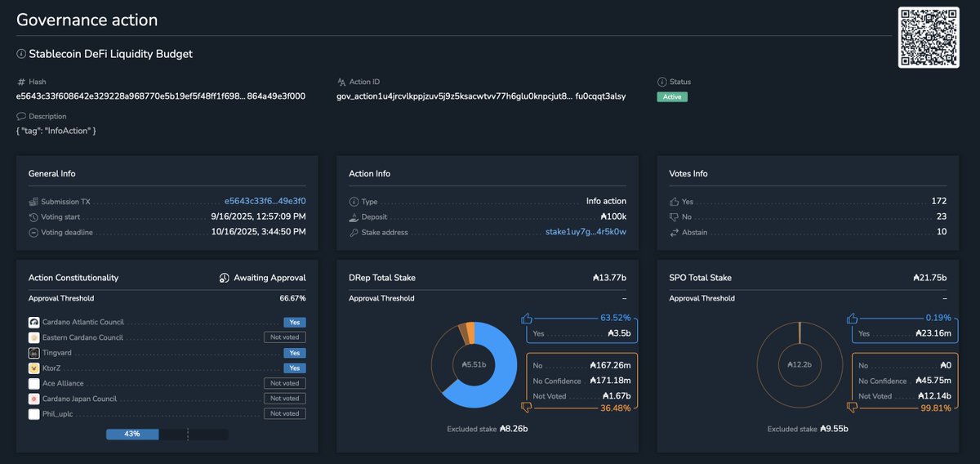Click the green Active status badge

672,96
